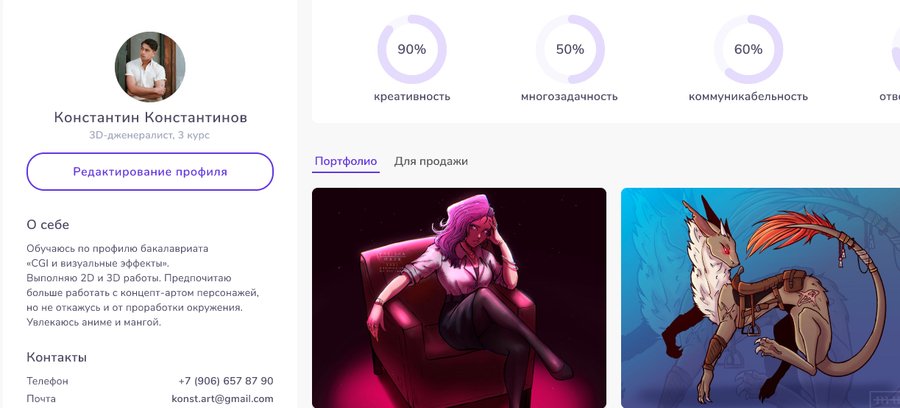Image resolution: width=900 pixels, height=408 pixels.
Task: Open the dragon creature artwork
Action: tap(761, 298)
